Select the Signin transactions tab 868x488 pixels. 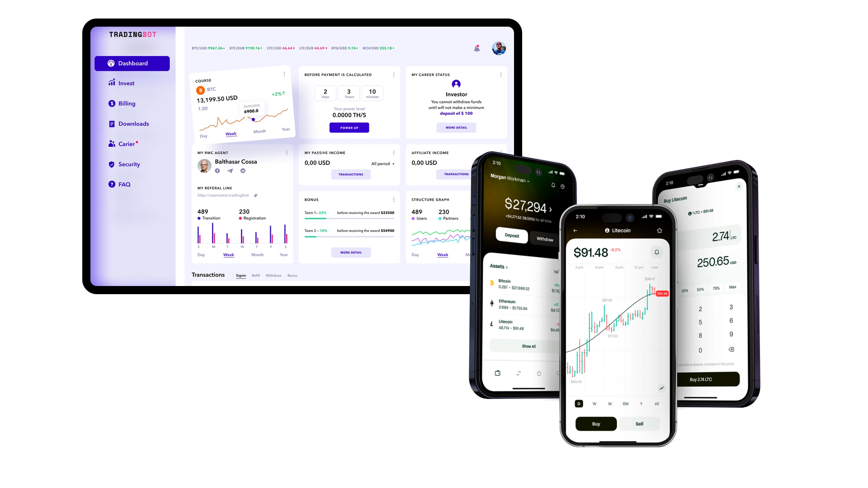(241, 275)
